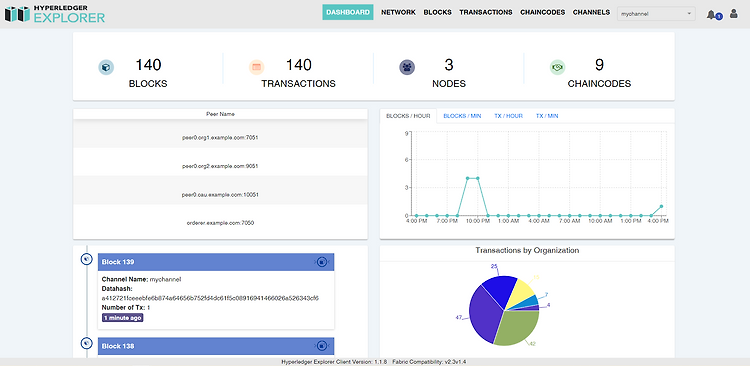The width and height of the screenshot is (750, 366).
Task: Open the CHAINCODES page
Action: 542,12
